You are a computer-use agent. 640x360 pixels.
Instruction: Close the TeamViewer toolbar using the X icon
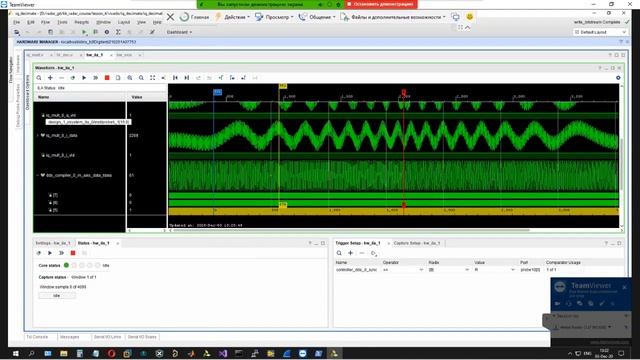170,17
